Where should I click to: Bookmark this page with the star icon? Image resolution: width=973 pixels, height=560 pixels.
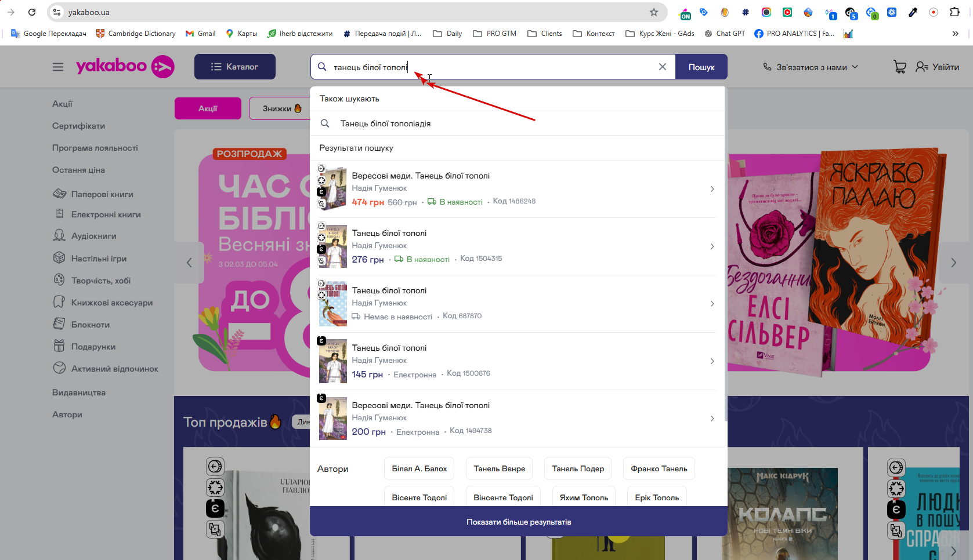tap(654, 12)
